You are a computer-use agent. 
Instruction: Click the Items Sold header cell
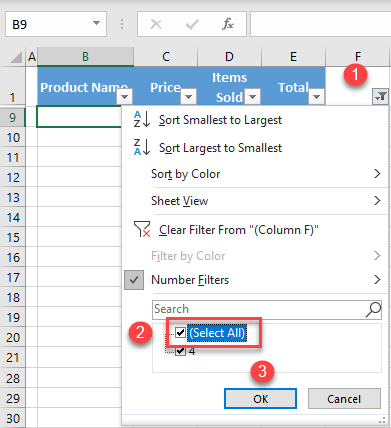point(229,86)
